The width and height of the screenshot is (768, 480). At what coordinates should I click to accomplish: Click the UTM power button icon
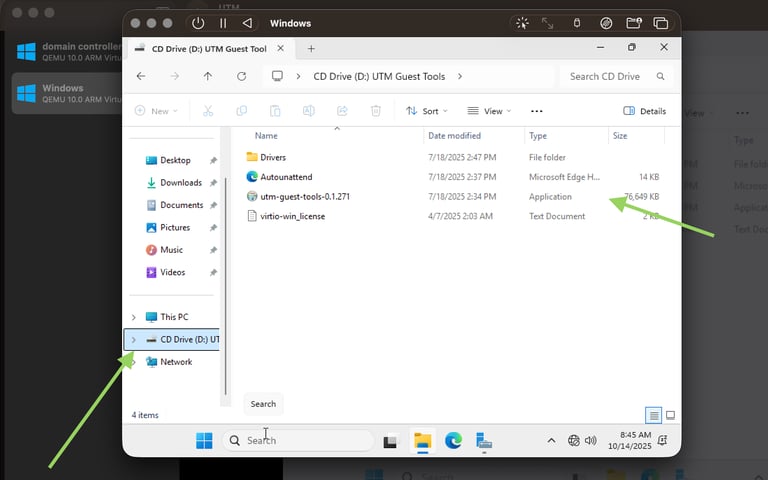pos(198,23)
